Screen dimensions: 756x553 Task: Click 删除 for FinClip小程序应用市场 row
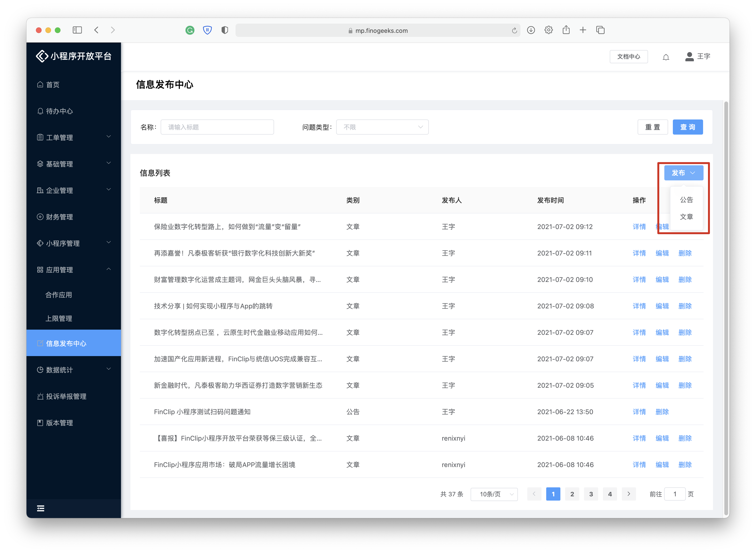(685, 465)
